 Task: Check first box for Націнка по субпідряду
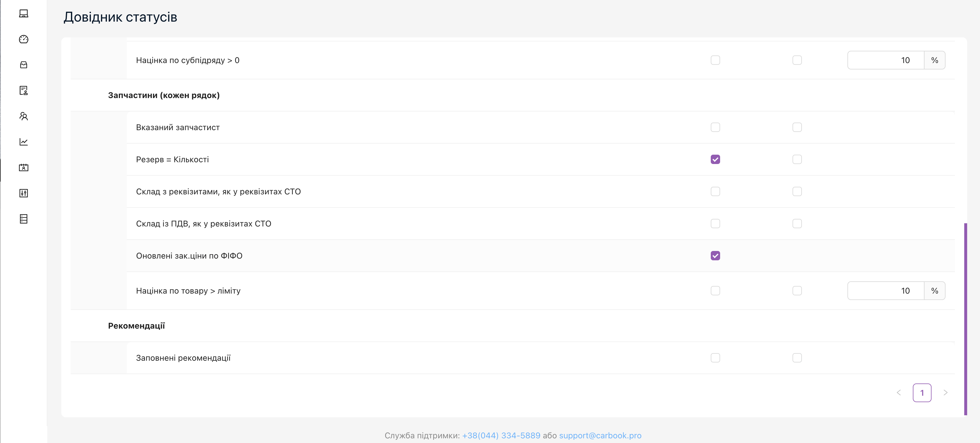pyautogui.click(x=715, y=60)
